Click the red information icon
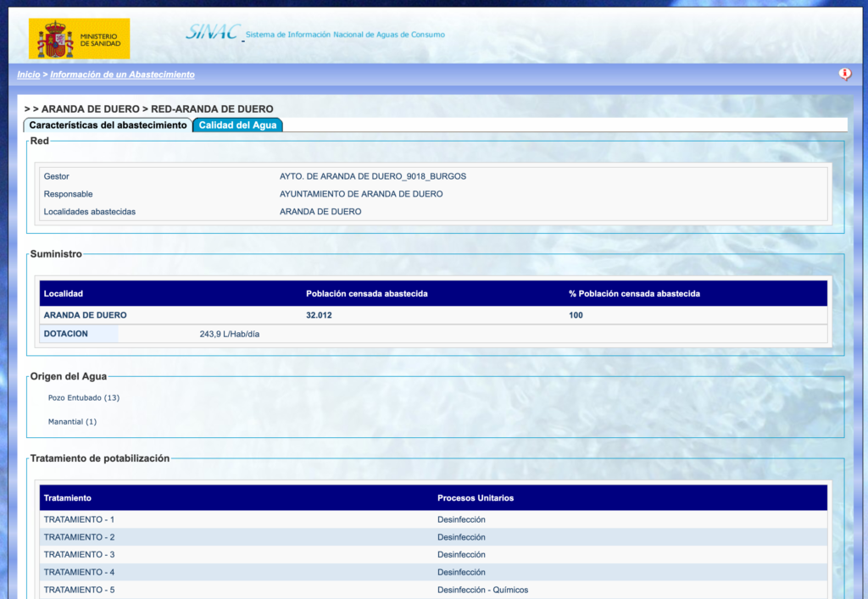 (845, 74)
